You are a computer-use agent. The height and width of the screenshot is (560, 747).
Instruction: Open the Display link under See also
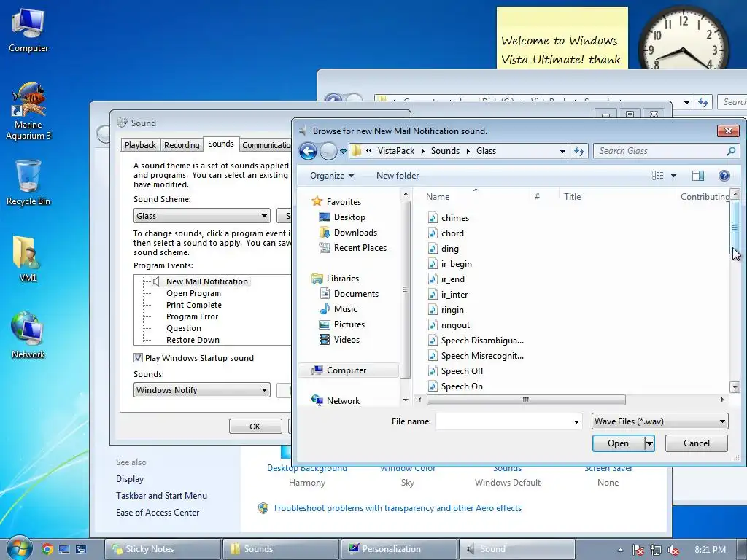pyautogui.click(x=130, y=479)
